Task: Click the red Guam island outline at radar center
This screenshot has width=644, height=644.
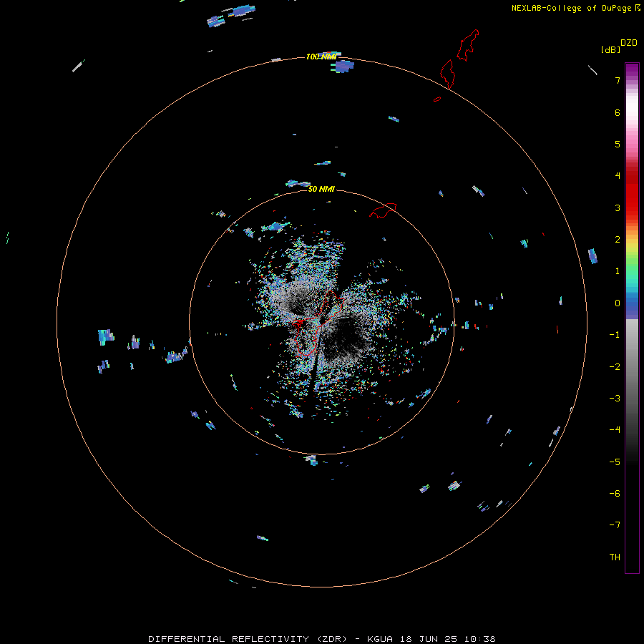Action: click(x=318, y=323)
